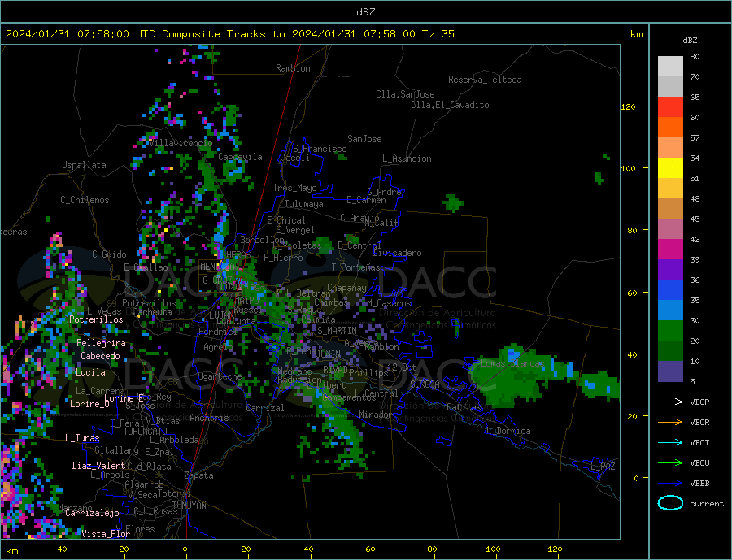Viewport: 732px width, 560px height.
Task: Click the 'Vista_Flor' map label
Action: (x=106, y=534)
